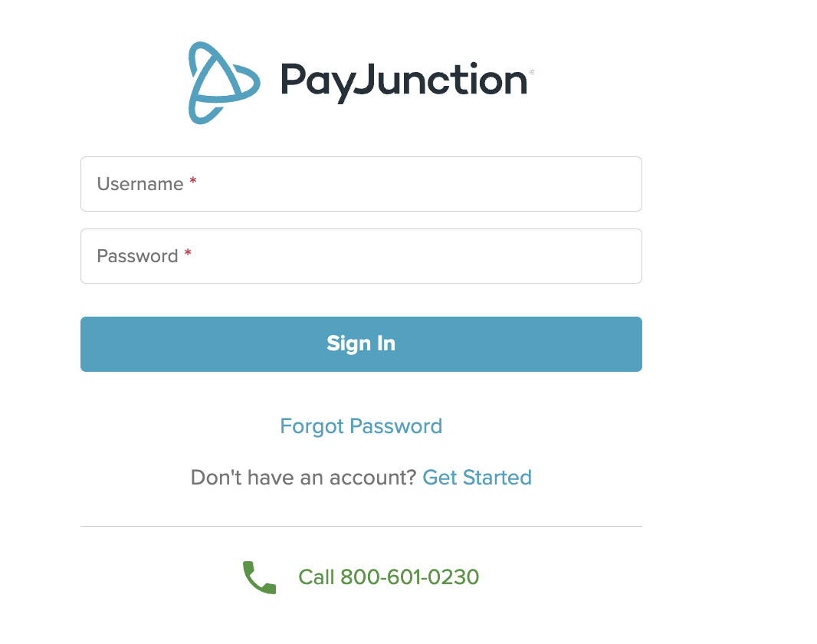817x644 pixels.
Task: Click the PayJunction wordmark text
Action: click(x=403, y=80)
